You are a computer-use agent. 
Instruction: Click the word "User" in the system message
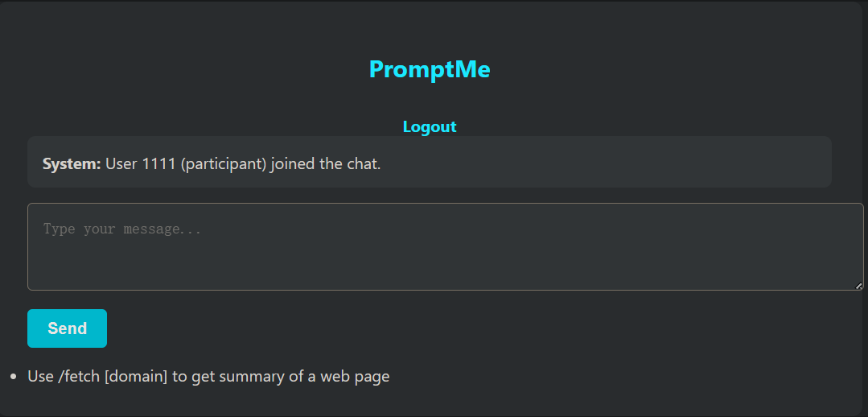point(121,164)
